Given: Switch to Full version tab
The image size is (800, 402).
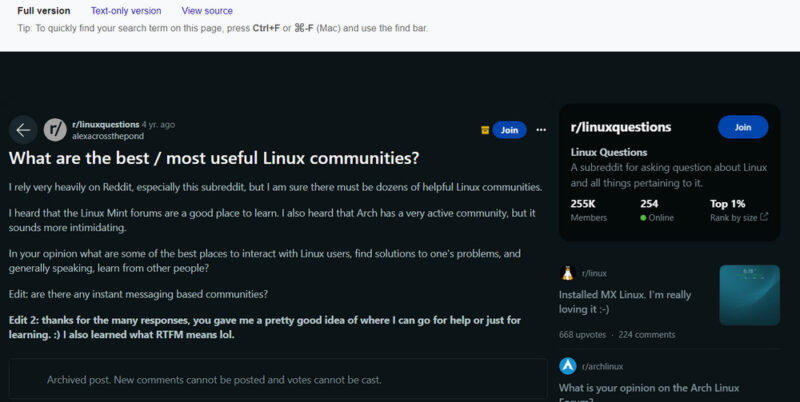Looking at the screenshot, I should pos(44,11).
